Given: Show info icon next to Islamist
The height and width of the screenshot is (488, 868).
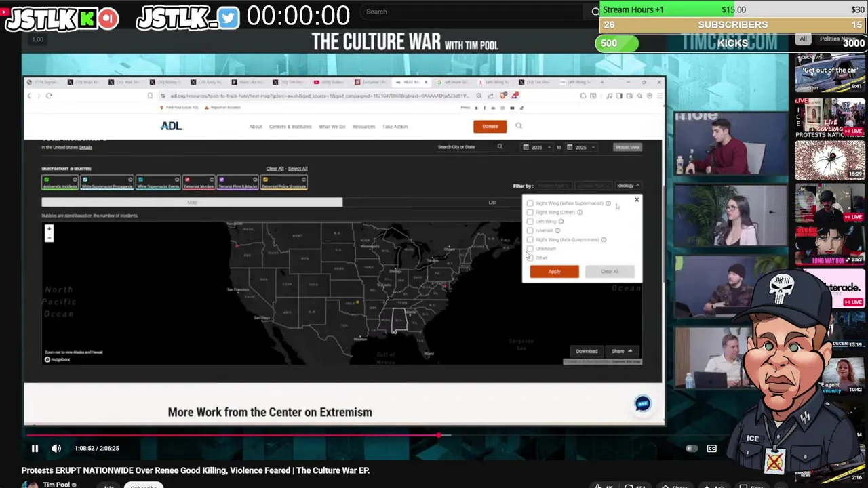Looking at the screenshot, I should [557, 230].
